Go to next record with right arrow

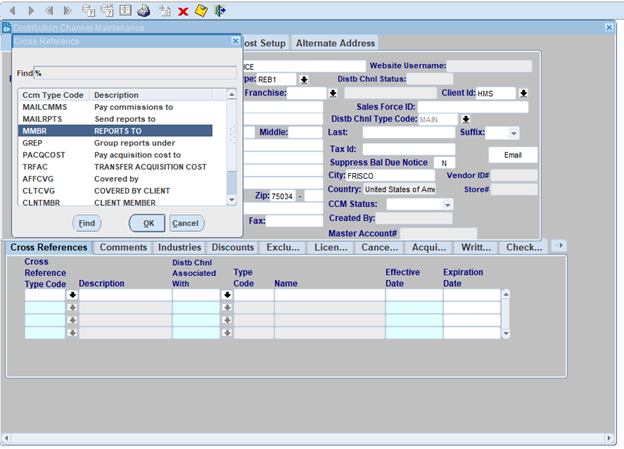click(x=29, y=10)
